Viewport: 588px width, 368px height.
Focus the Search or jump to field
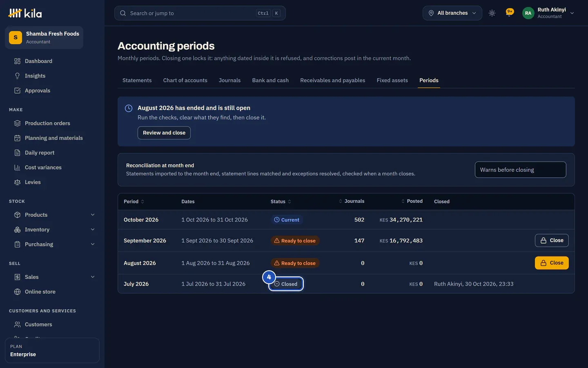tap(200, 13)
